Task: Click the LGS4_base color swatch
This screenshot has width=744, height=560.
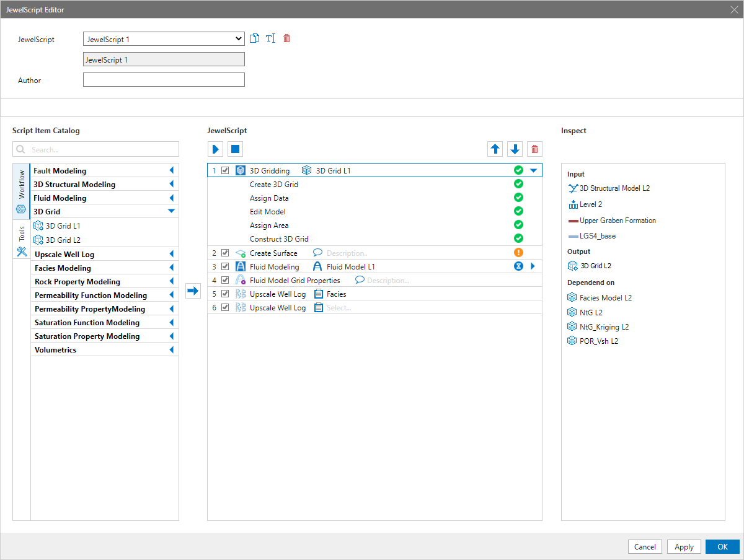Action: click(573, 236)
